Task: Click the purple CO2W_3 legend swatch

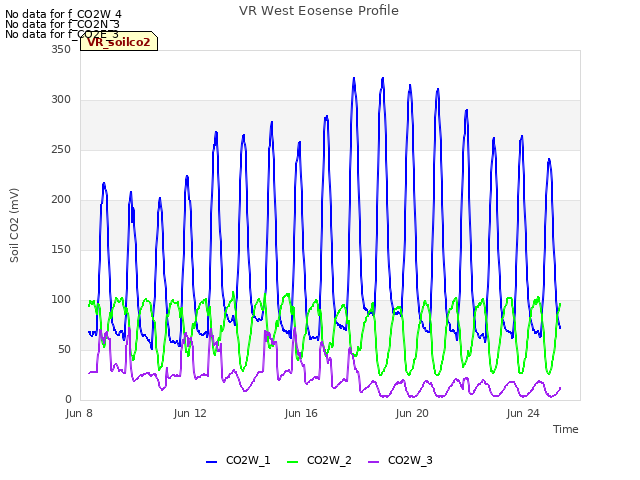Action: coord(373,461)
